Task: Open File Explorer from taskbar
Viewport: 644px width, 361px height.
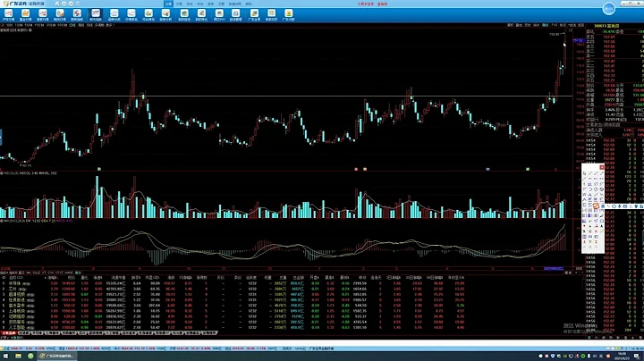Action: tap(18, 356)
